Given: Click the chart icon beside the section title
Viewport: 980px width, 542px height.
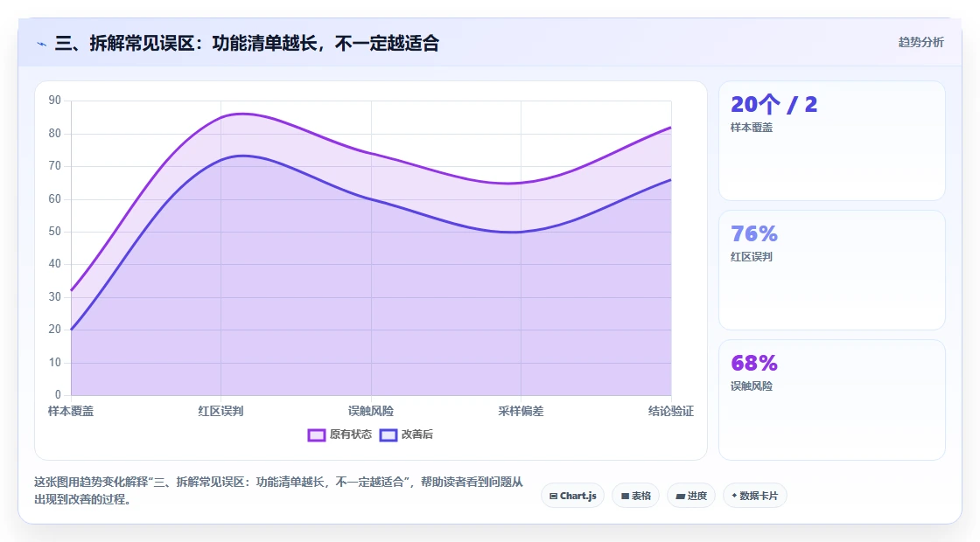Looking at the screenshot, I should click(42, 44).
